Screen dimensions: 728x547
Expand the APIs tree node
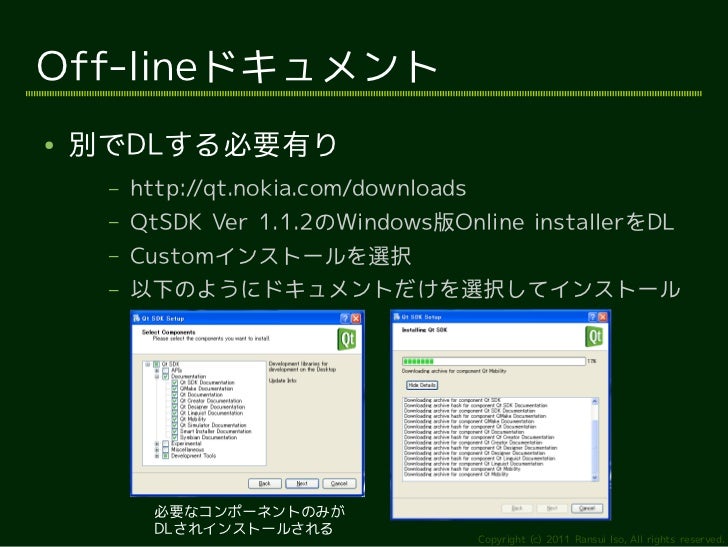[156, 371]
